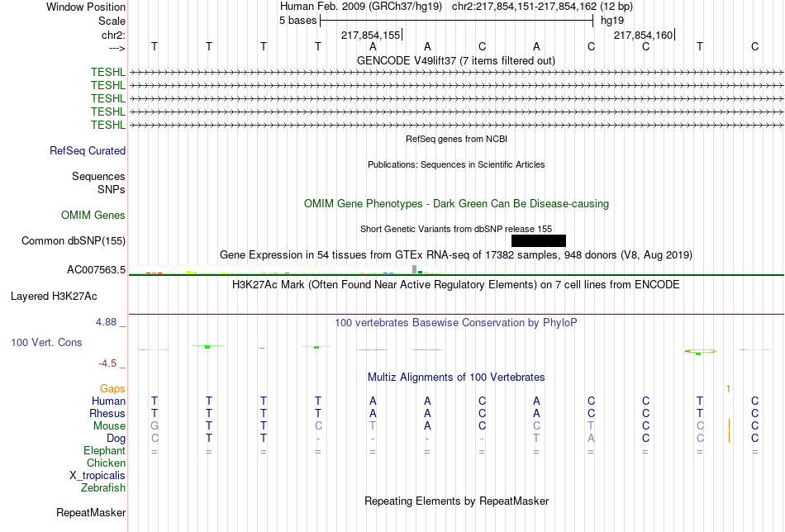
Task: Open Publications: Sequences in Scientific Articles title
Action: pos(456,164)
